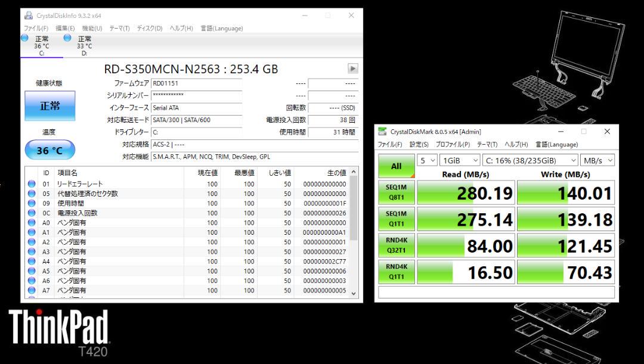
Task: Click power-on count value 38 回
Action: (x=333, y=120)
